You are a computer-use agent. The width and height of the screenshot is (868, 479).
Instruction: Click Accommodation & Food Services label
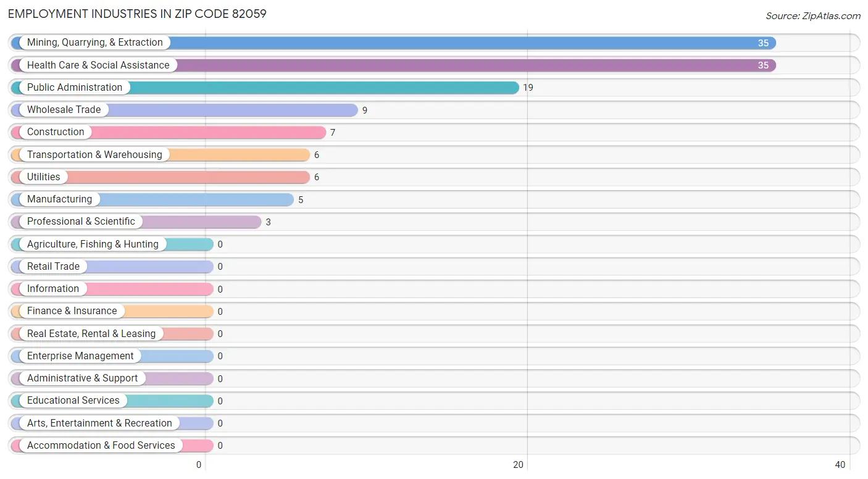[101, 445]
